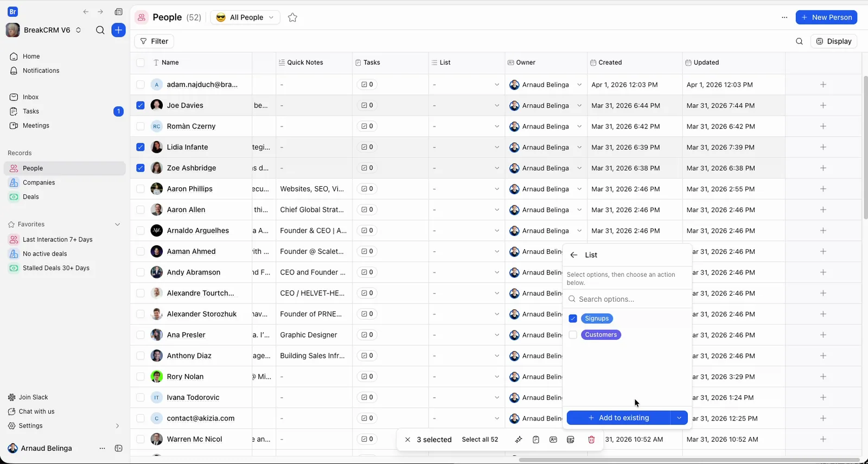868x464 pixels.
Task: Go forward with the right arrow in sidebar
Action: (100, 11)
